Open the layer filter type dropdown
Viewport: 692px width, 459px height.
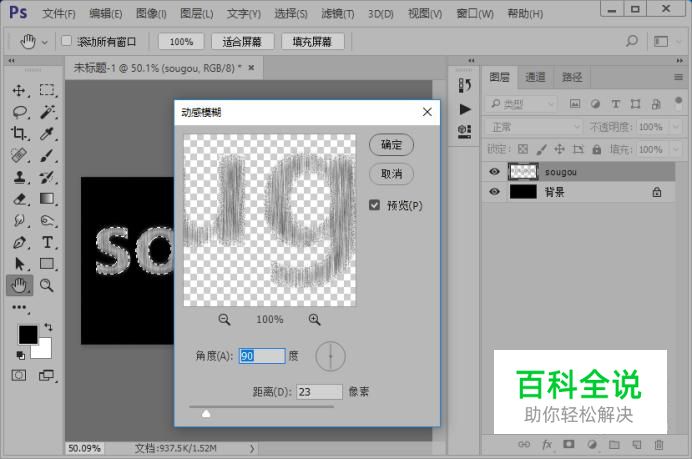point(521,104)
